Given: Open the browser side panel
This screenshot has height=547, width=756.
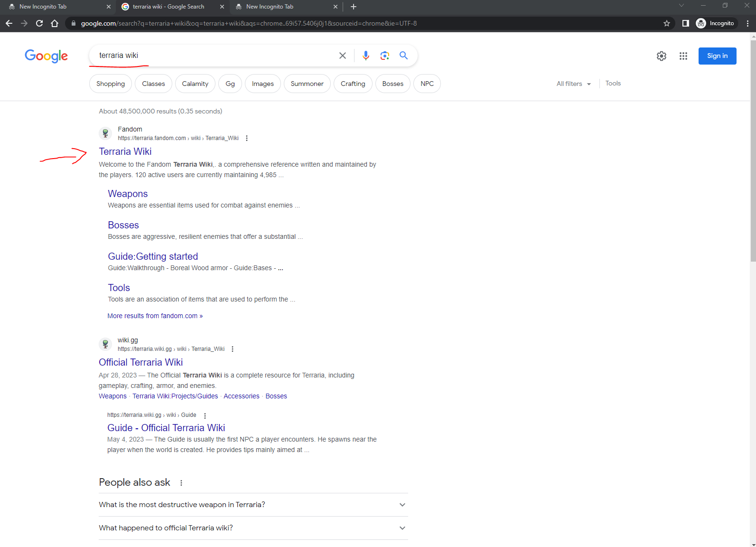Looking at the screenshot, I should tap(685, 23).
